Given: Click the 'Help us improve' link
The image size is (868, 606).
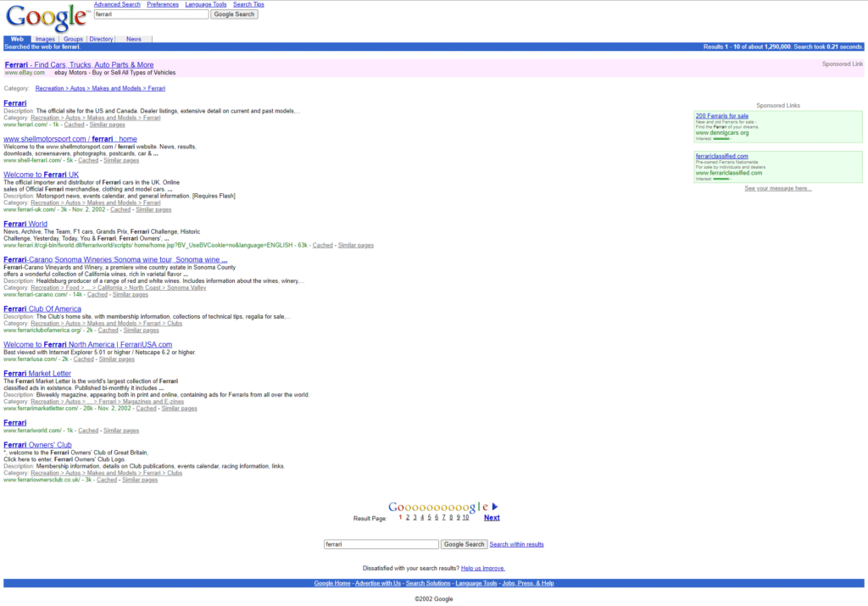Looking at the screenshot, I should [x=483, y=567].
